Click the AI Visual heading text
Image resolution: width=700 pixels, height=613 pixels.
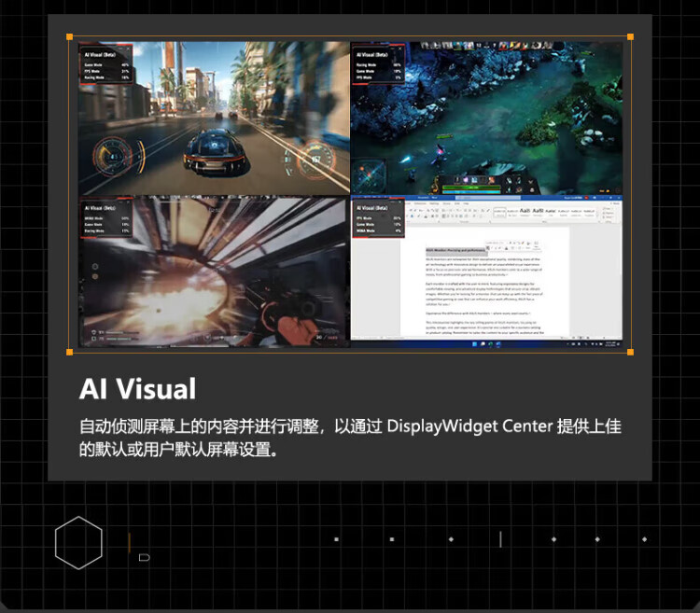137,389
